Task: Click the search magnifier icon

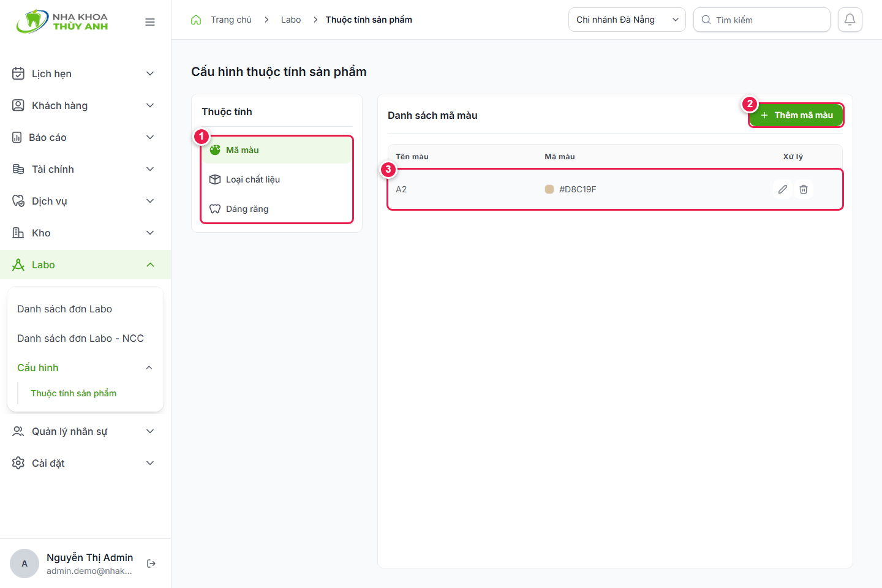Action: (x=706, y=20)
